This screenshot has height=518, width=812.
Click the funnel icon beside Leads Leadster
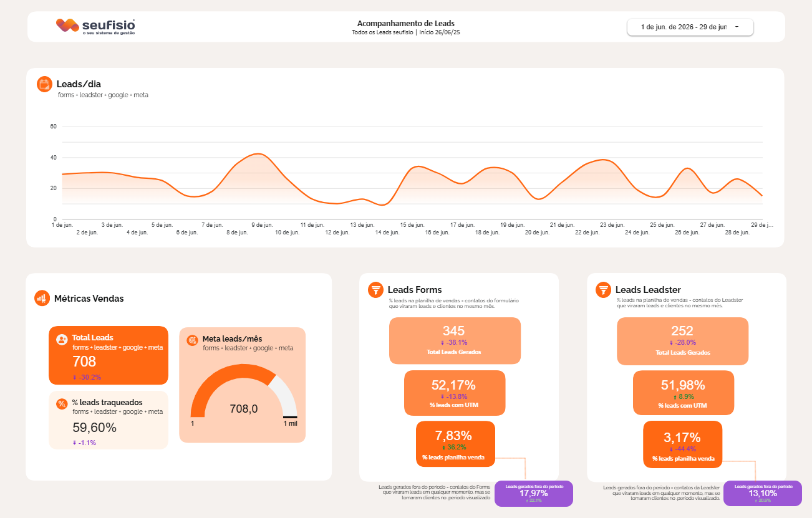pyautogui.click(x=603, y=289)
